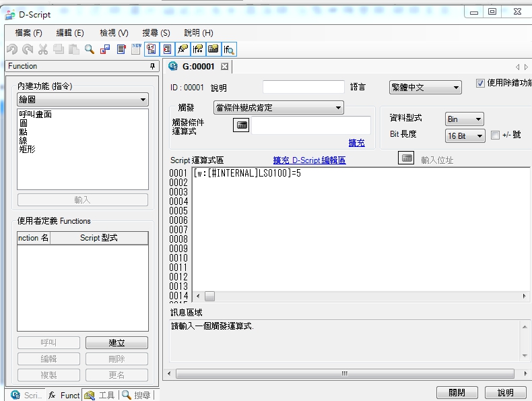Click the NEW script toolbar icon
The image size is (532, 401).
pyautogui.click(x=136, y=49)
